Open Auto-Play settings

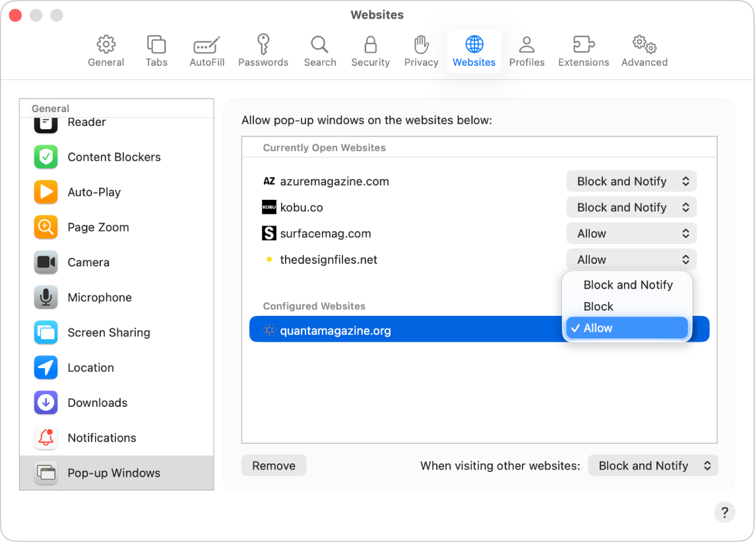click(x=94, y=192)
